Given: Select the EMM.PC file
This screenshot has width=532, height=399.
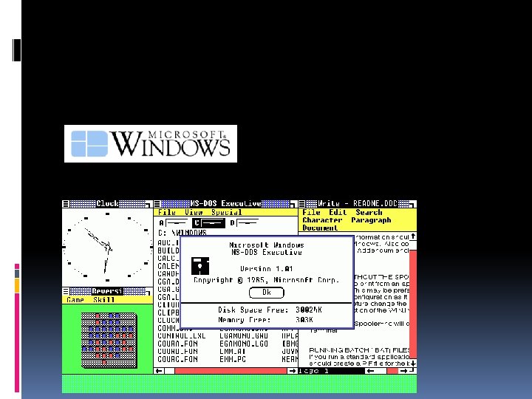Looking at the screenshot, I should click(233, 359).
